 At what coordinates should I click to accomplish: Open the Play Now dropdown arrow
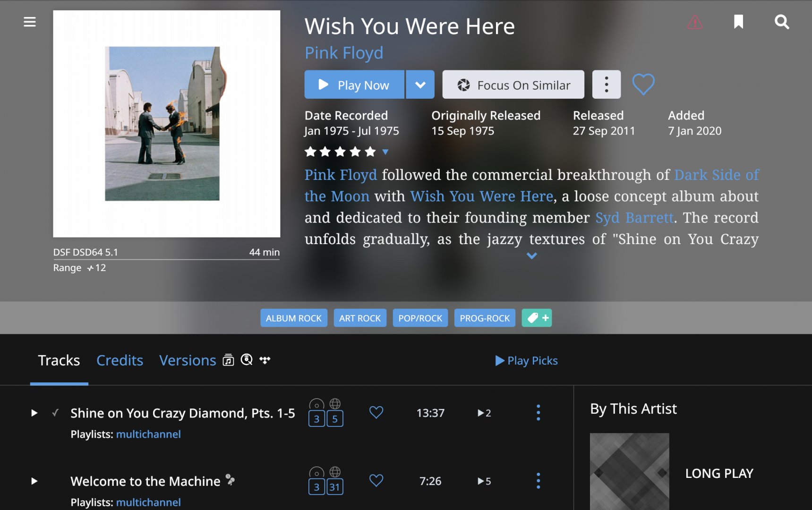tap(420, 85)
